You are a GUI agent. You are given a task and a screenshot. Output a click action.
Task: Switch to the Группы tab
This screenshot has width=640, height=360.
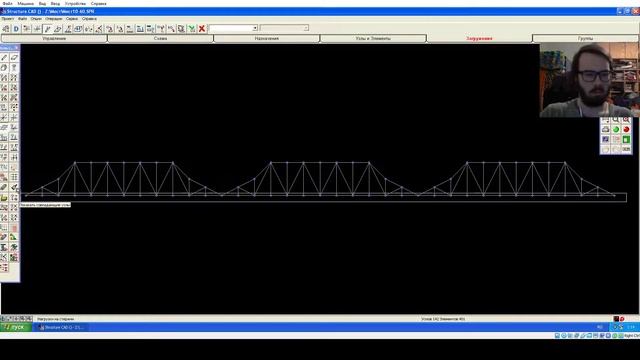click(x=585, y=38)
